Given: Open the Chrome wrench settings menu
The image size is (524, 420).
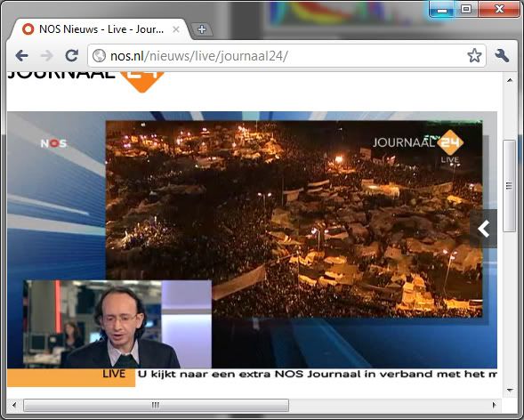Looking at the screenshot, I should click(x=502, y=55).
